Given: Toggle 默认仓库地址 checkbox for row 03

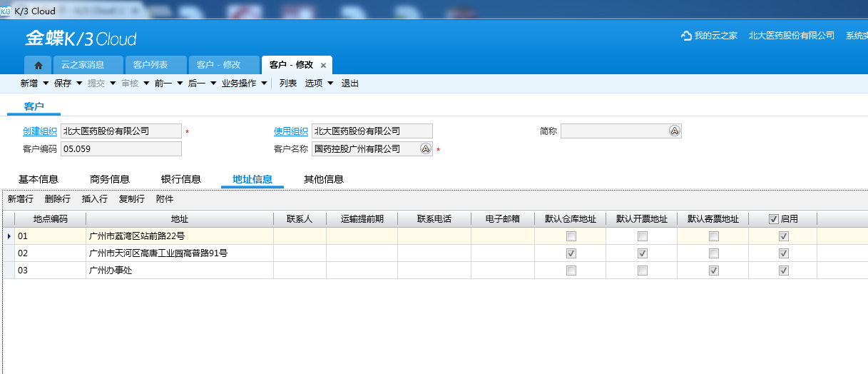Looking at the screenshot, I should (571, 271).
